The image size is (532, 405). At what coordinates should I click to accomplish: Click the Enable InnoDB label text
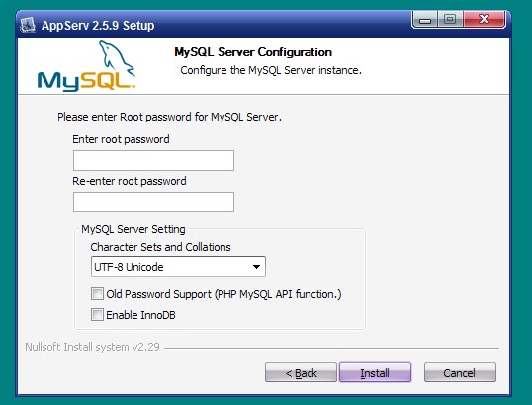pyautogui.click(x=140, y=315)
